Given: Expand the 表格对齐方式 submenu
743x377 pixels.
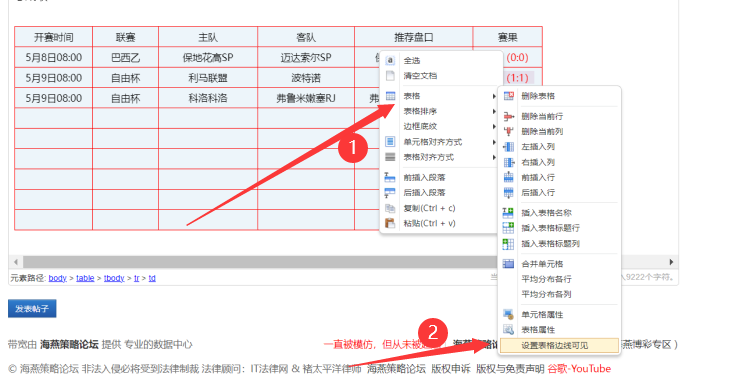Looking at the screenshot, I should pos(440,157).
